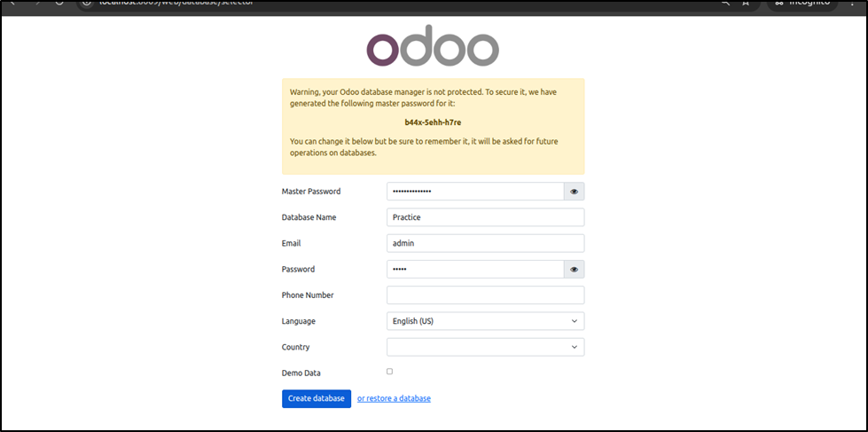Click into the Database Name field
Viewport: 868px width, 432px height.
(485, 217)
